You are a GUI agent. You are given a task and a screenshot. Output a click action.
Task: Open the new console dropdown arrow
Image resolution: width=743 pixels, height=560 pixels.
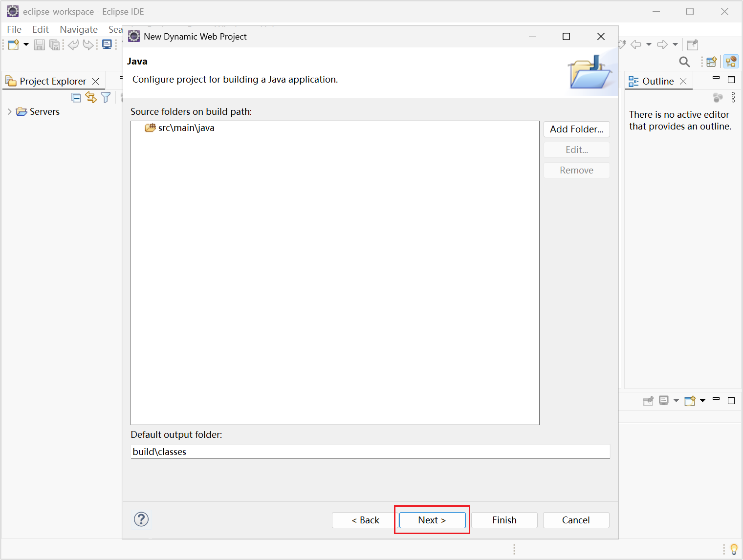pos(703,401)
